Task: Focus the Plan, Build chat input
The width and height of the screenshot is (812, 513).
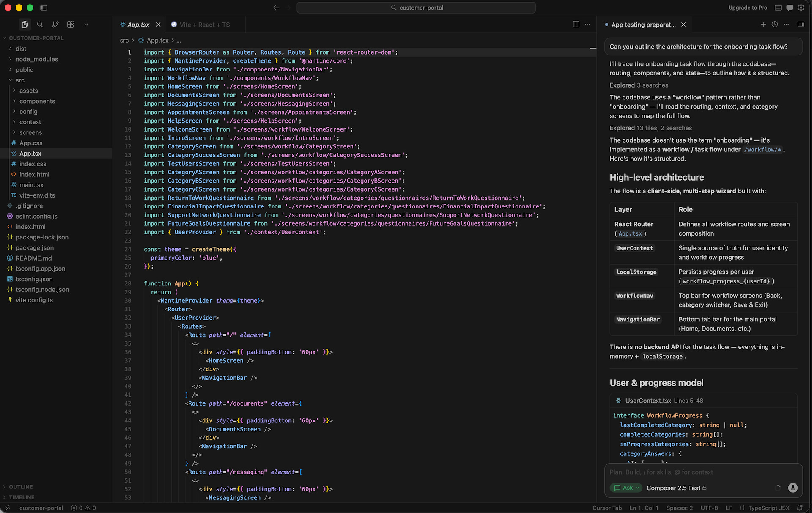Action: [703, 472]
